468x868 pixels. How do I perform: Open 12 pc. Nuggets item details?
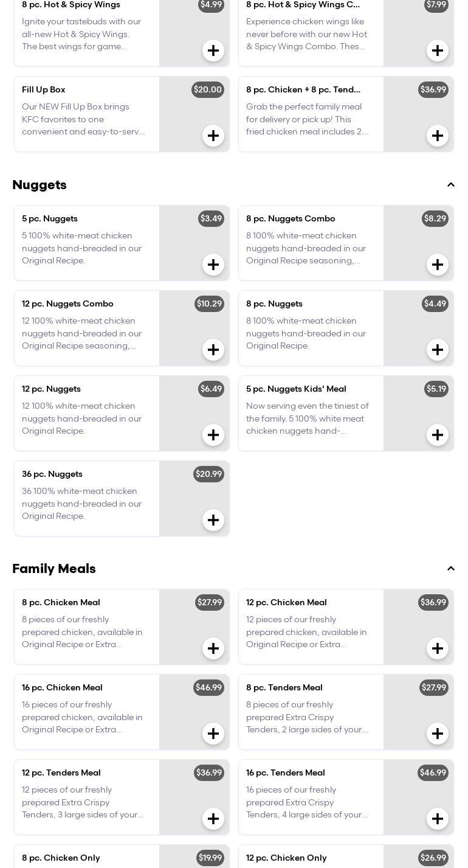point(51,389)
